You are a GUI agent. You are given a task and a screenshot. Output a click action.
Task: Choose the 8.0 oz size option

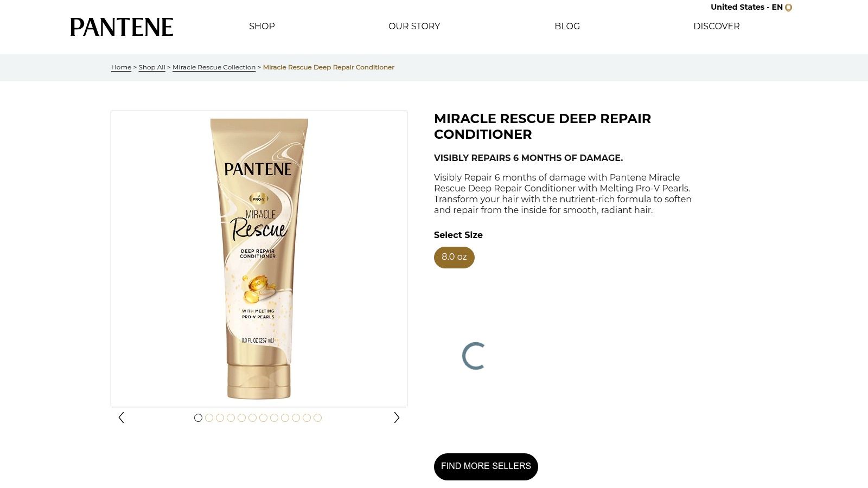point(454,257)
